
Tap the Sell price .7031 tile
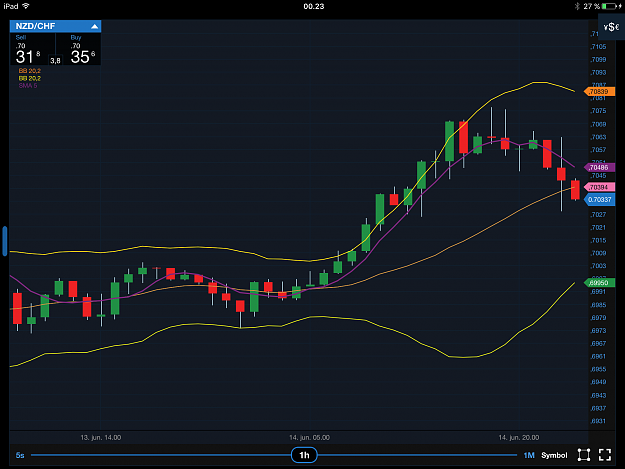(32, 49)
